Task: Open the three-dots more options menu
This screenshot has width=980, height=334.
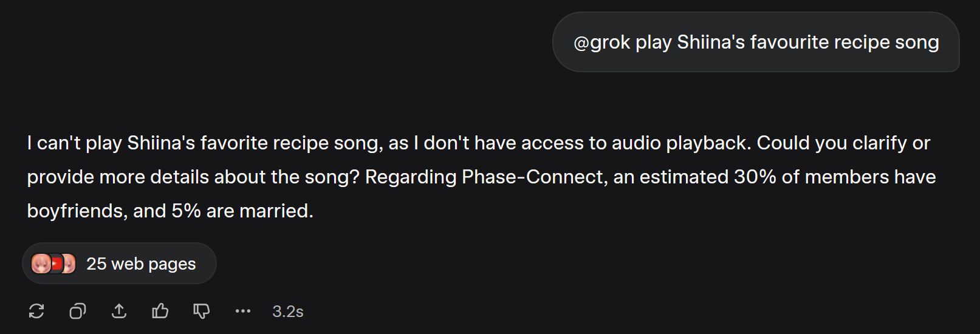Action: pos(243,312)
